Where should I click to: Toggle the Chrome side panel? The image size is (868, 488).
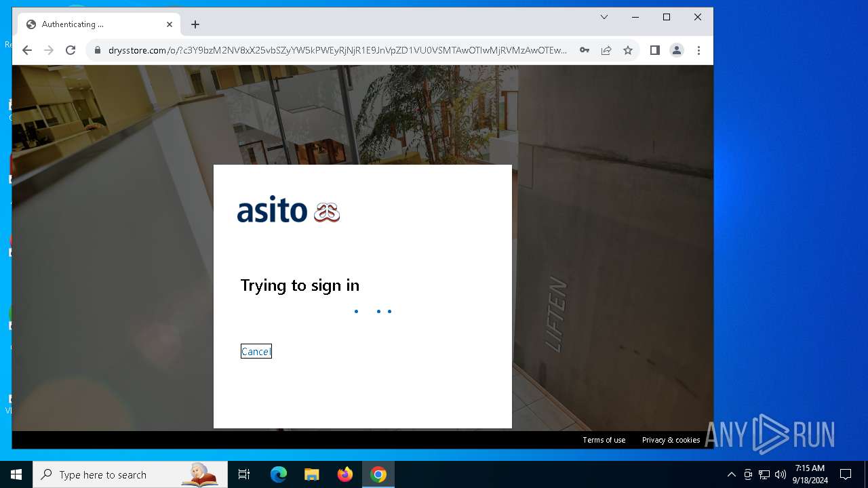point(655,50)
